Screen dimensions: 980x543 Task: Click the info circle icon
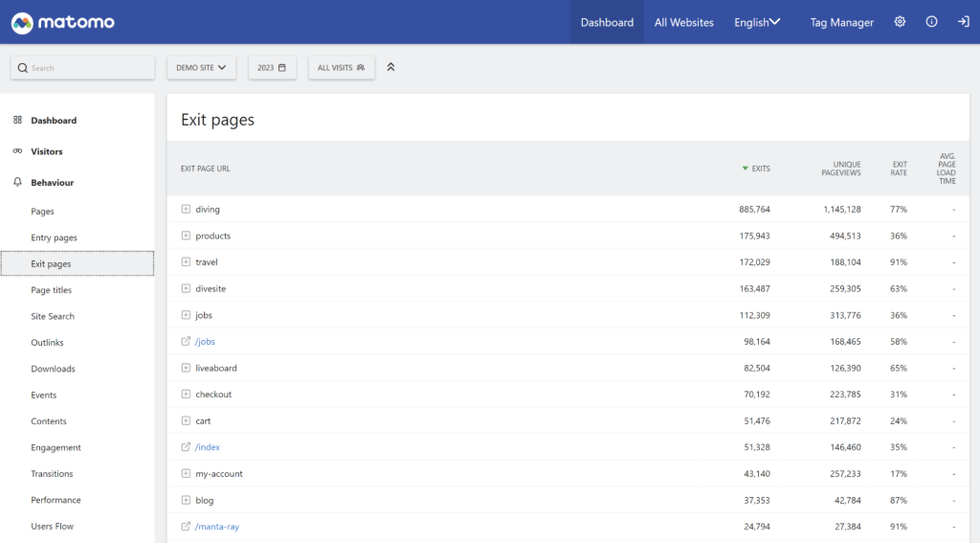click(931, 22)
